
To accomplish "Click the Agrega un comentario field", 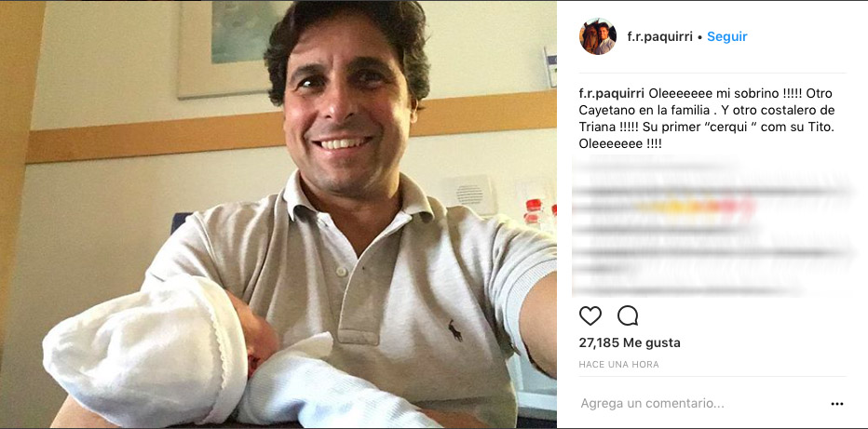I will tap(652, 404).
